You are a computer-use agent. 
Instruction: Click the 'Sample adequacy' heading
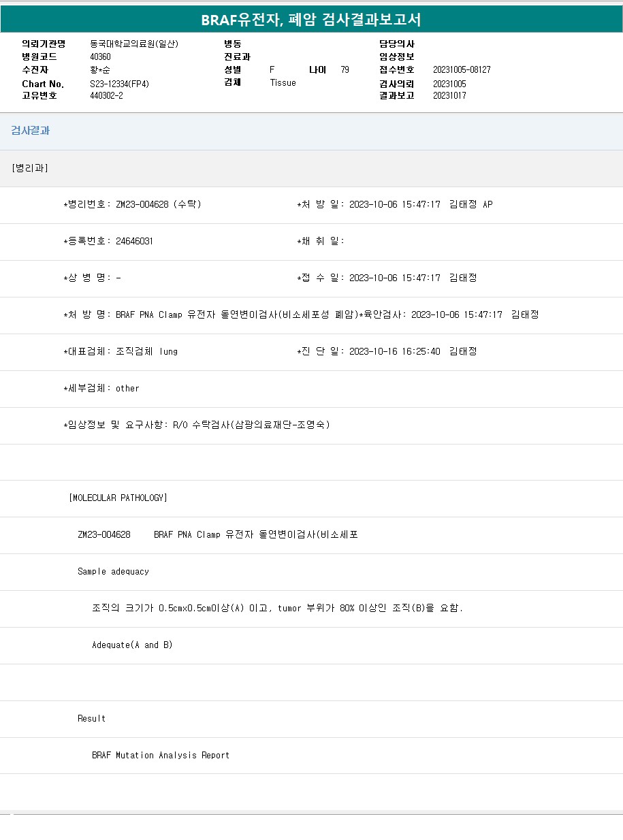(x=113, y=571)
